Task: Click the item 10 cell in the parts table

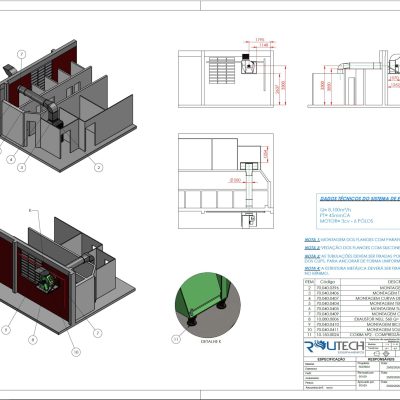Action: tap(309, 329)
